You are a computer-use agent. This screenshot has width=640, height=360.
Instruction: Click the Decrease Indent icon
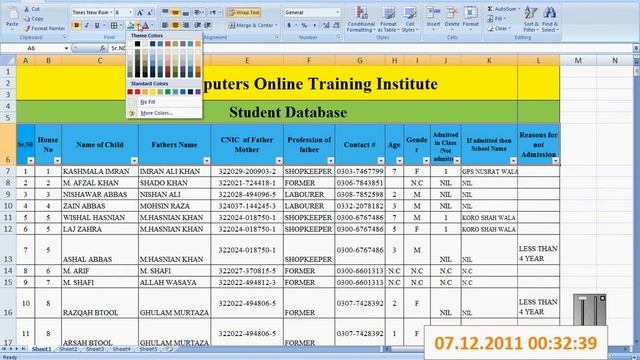[198, 25]
